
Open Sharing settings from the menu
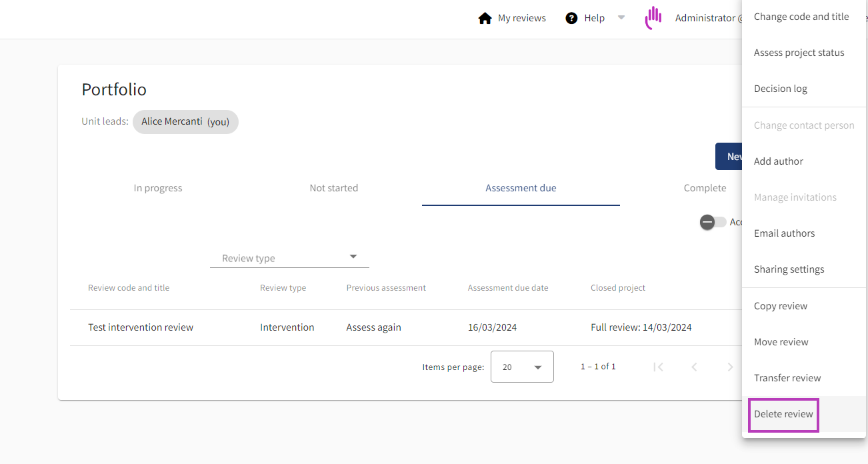(789, 269)
